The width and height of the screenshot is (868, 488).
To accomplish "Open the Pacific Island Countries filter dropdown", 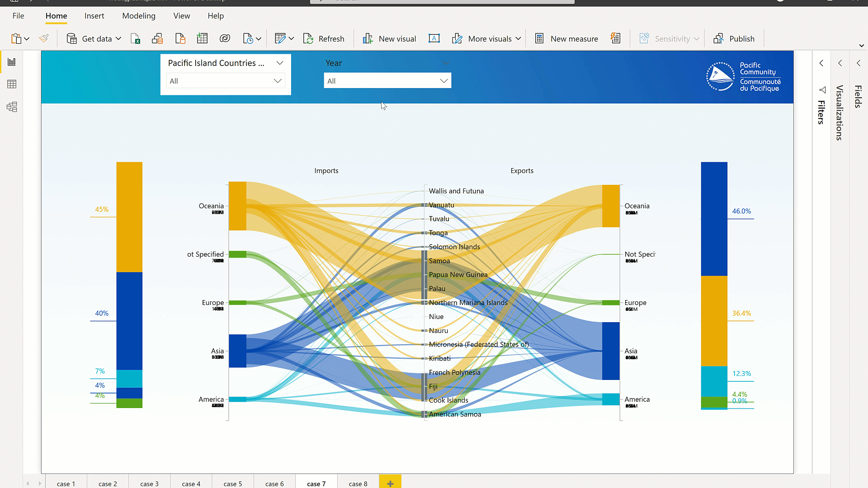I will 277,81.
